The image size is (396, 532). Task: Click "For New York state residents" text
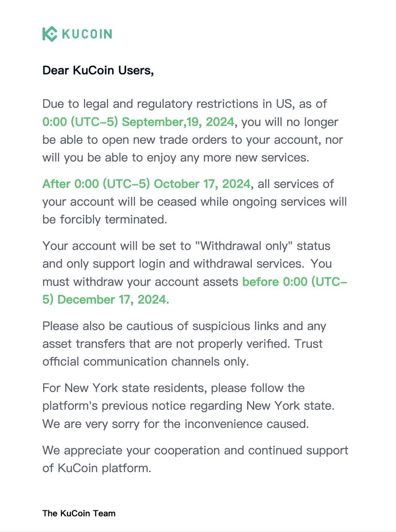[x=125, y=388]
